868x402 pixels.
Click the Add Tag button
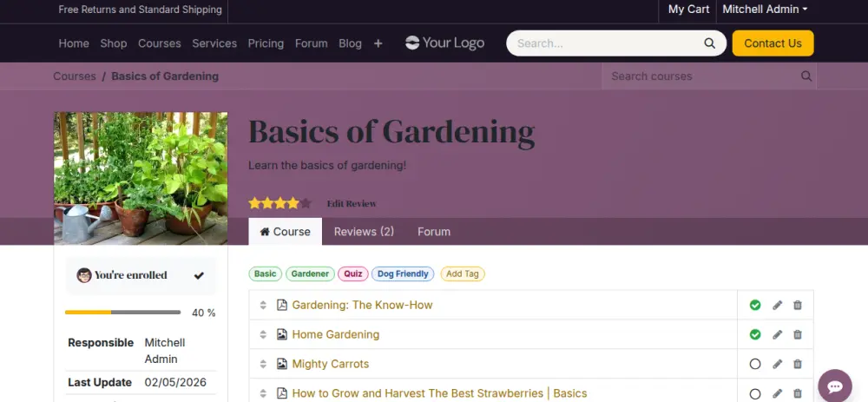(463, 274)
